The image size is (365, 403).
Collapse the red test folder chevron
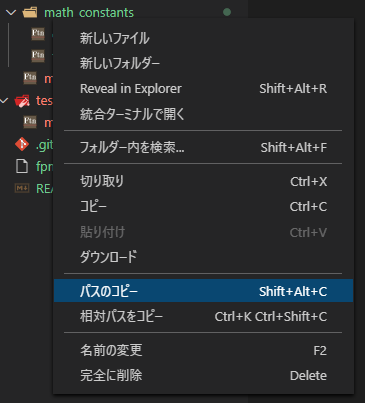click(4, 100)
